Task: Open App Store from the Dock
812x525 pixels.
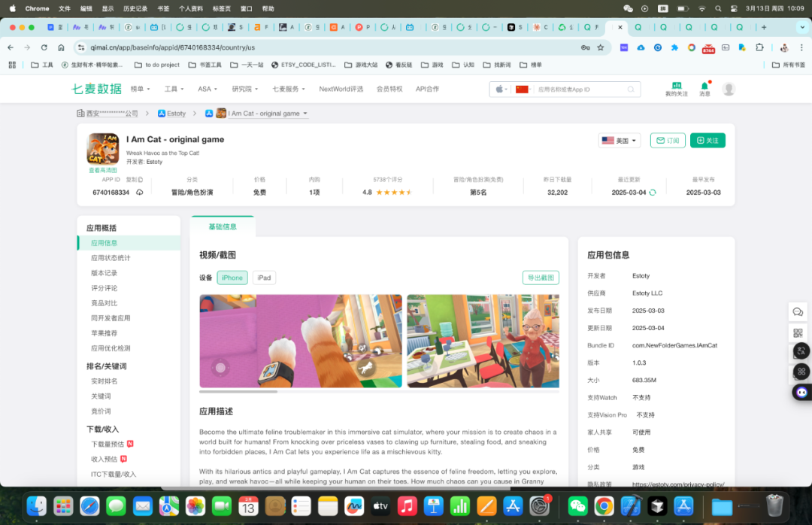Action: click(513, 506)
